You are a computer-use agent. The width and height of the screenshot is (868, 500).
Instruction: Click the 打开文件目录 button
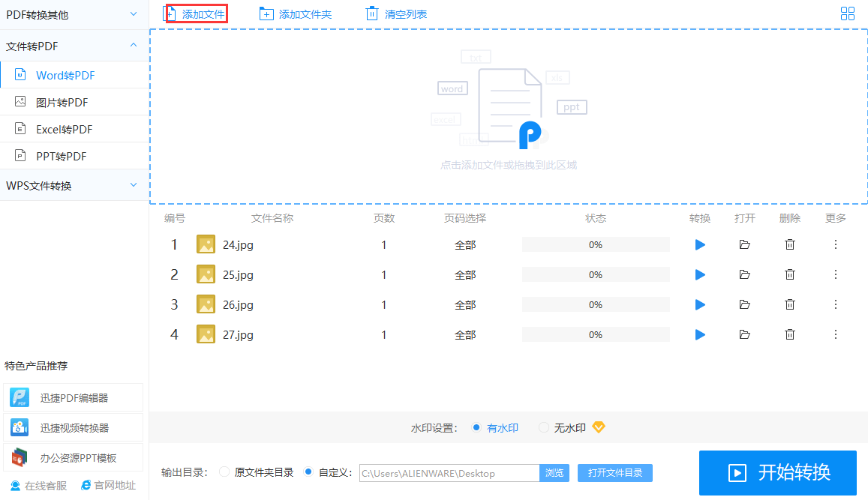tap(615, 473)
